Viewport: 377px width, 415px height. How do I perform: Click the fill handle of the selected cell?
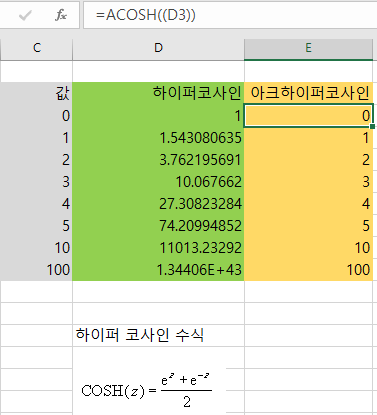(x=372, y=126)
